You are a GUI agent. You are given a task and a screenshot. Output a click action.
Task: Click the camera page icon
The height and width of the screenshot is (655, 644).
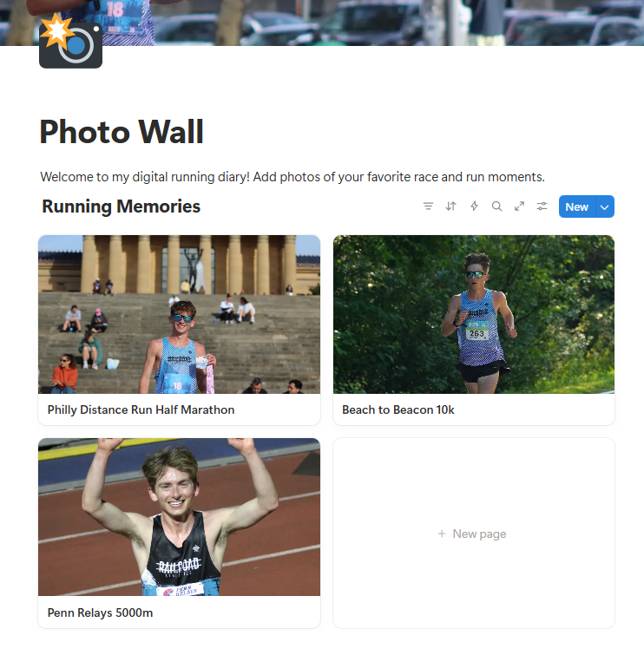[x=70, y=41]
